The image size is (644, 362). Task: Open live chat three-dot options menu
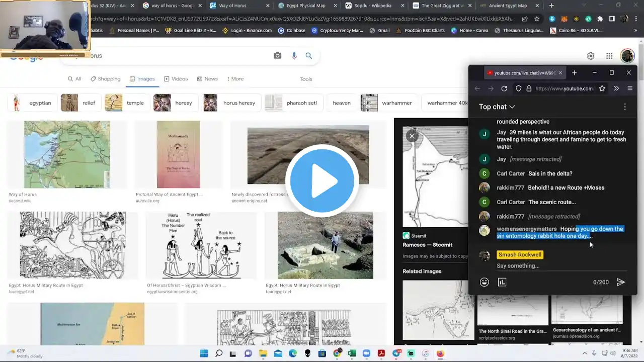pos(625,107)
